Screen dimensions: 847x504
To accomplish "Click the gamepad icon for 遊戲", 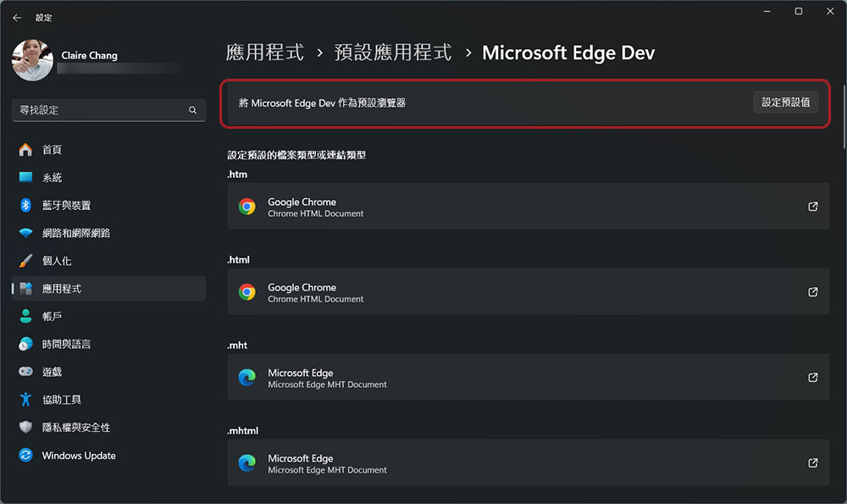I will (25, 372).
